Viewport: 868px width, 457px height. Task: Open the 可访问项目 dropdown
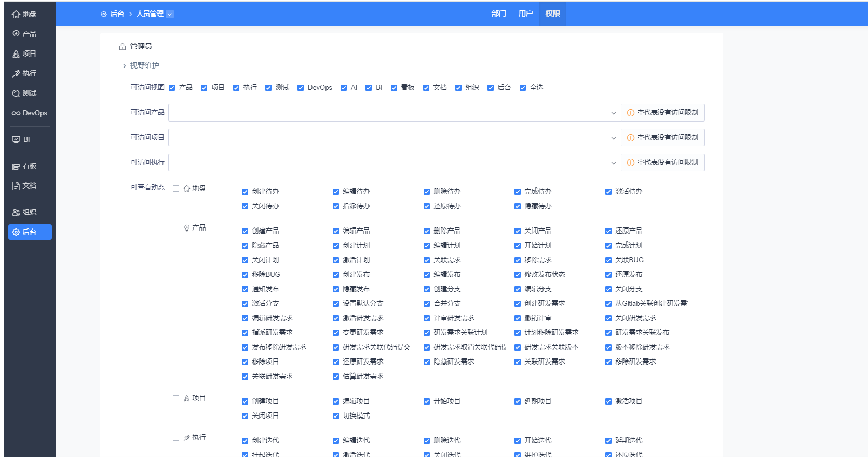[x=394, y=138]
